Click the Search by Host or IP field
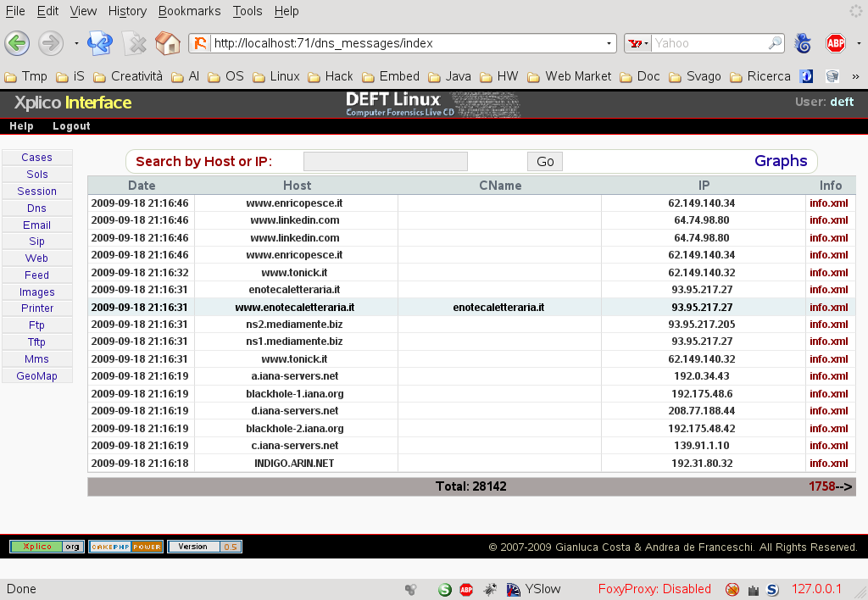The width and height of the screenshot is (868, 600). click(385, 162)
